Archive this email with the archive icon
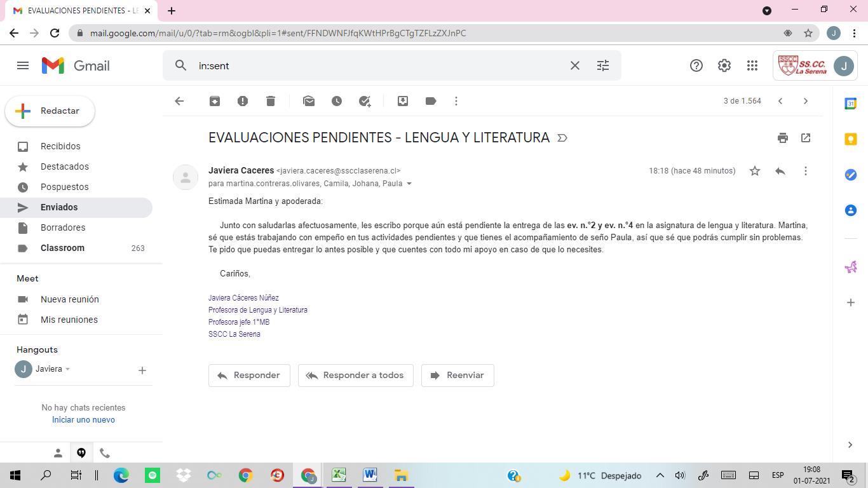The image size is (868, 488). click(215, 101)
